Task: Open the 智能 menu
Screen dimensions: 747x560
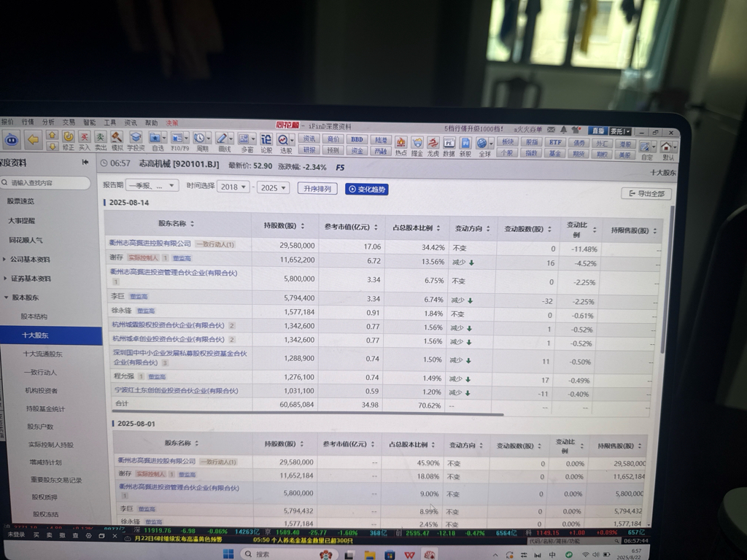Action: tap(89, 122)
